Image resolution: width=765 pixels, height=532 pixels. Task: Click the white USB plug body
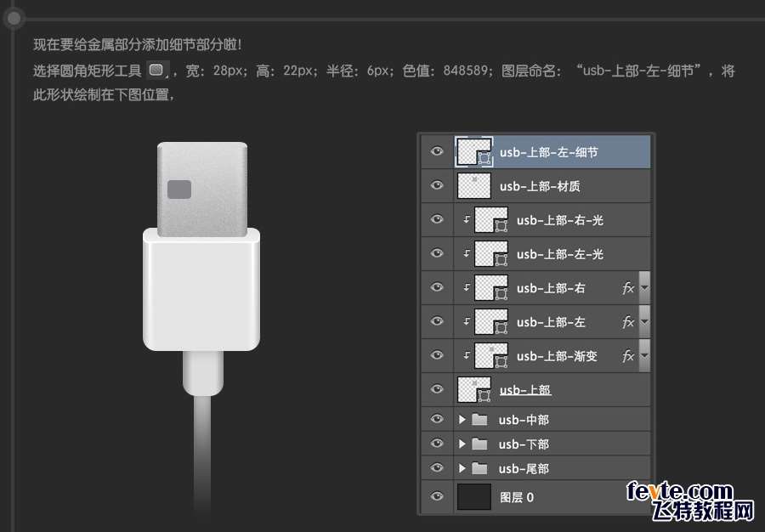pyautogui.click(x=201, y=289)
